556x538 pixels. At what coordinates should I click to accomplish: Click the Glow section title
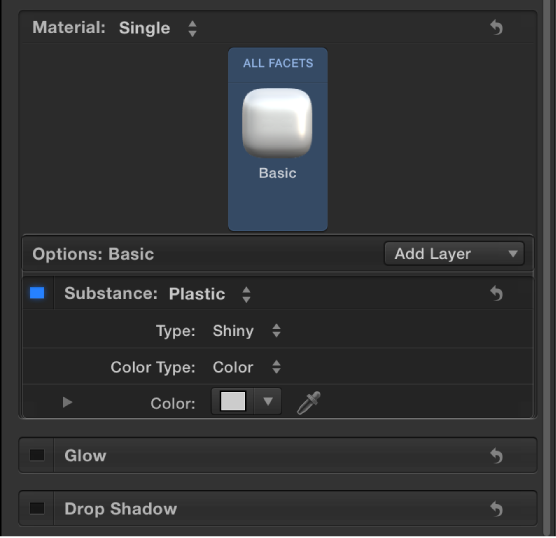pyautogui.click(x=85, y=456)
